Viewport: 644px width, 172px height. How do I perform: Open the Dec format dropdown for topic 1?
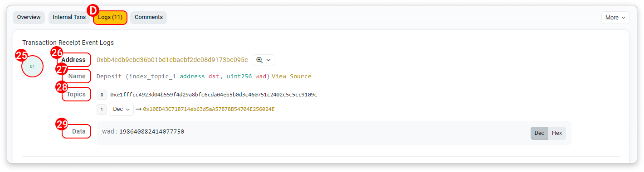click(121, 109)
